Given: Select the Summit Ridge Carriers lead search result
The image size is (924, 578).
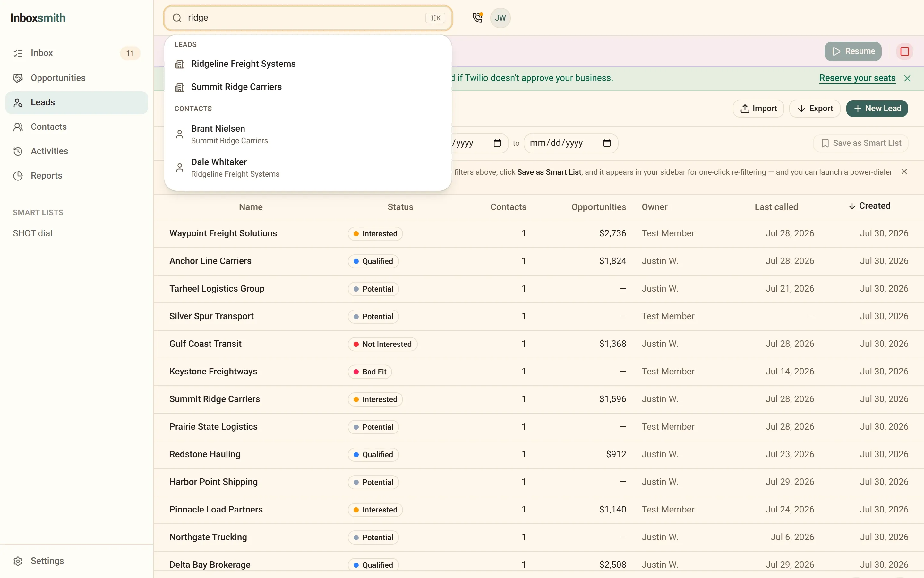Looking at the screenshot, I should pos(308,87).
